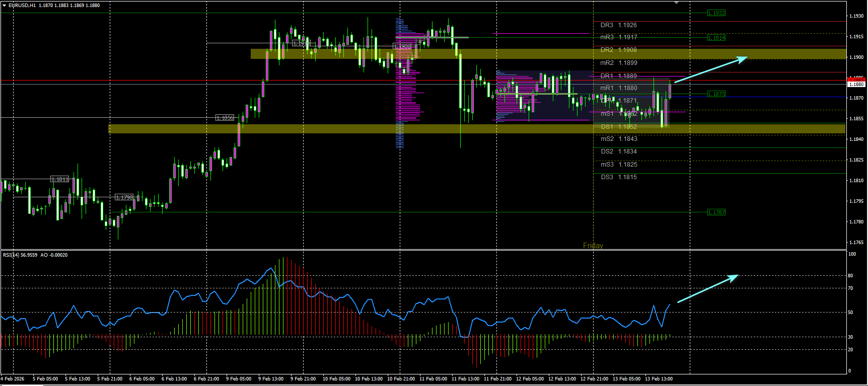
Task: Open the chart menu triangle beside EURUSD,H1
Action: click(4, 5)
